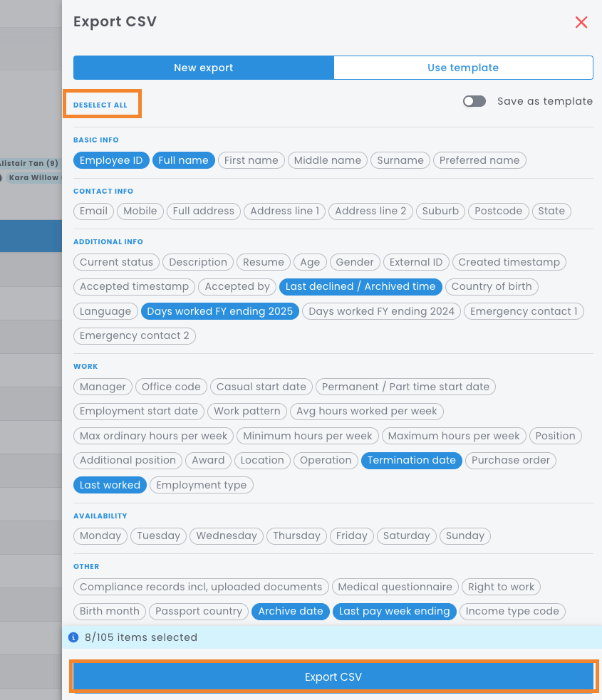Select the New export tab
The image size is (602, 700).
click(x=204, y=68)
